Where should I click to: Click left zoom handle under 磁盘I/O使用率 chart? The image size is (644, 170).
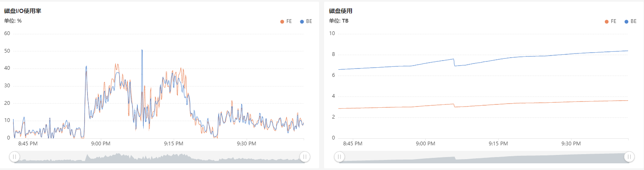tap(14, 157)
